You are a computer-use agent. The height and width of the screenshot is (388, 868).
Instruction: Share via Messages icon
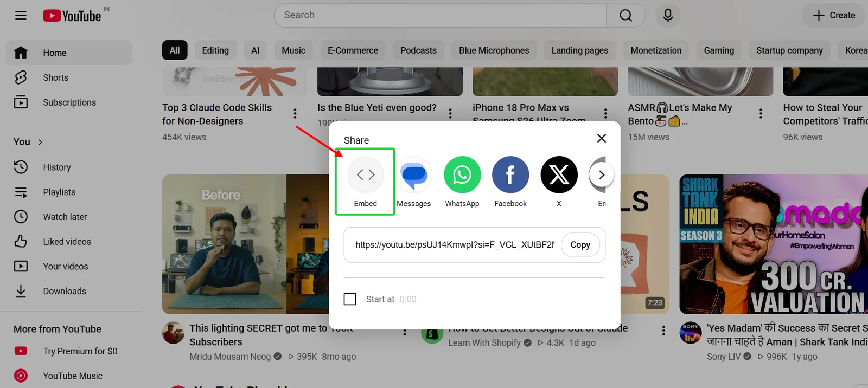pos(414,182)
